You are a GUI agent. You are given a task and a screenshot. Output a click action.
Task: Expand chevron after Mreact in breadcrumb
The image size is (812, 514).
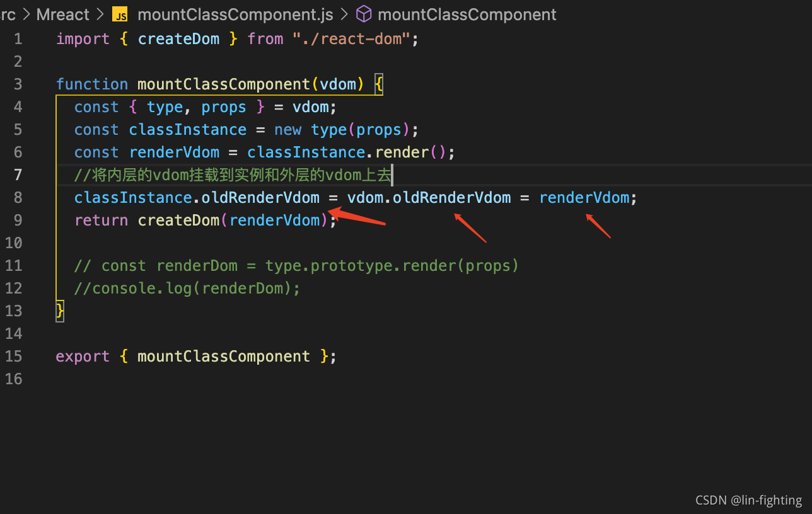point(100,14)
